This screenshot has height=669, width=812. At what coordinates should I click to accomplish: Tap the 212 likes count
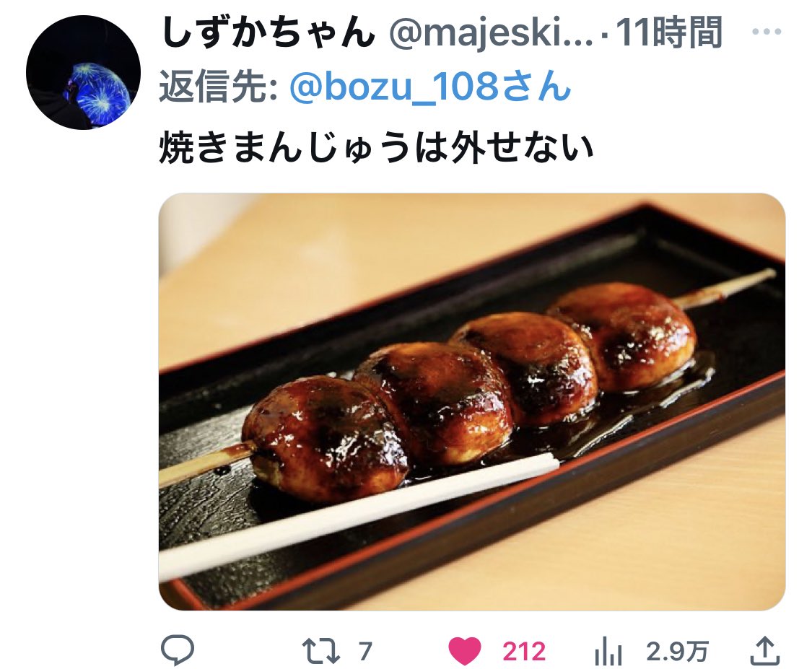[523, 652]
